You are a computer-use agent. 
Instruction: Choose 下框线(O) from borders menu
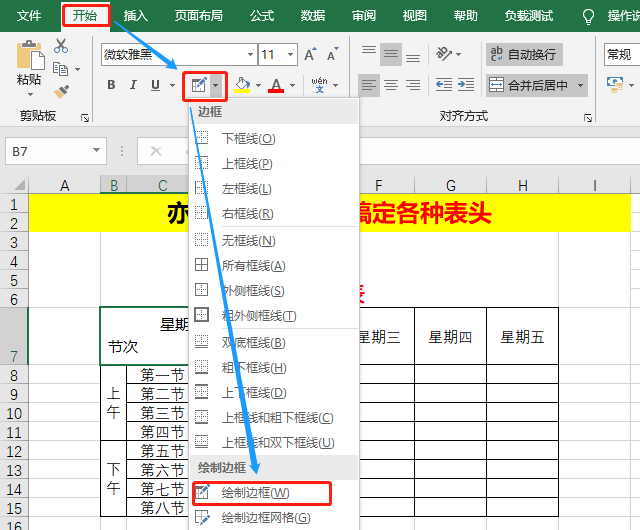click(274, 138)
